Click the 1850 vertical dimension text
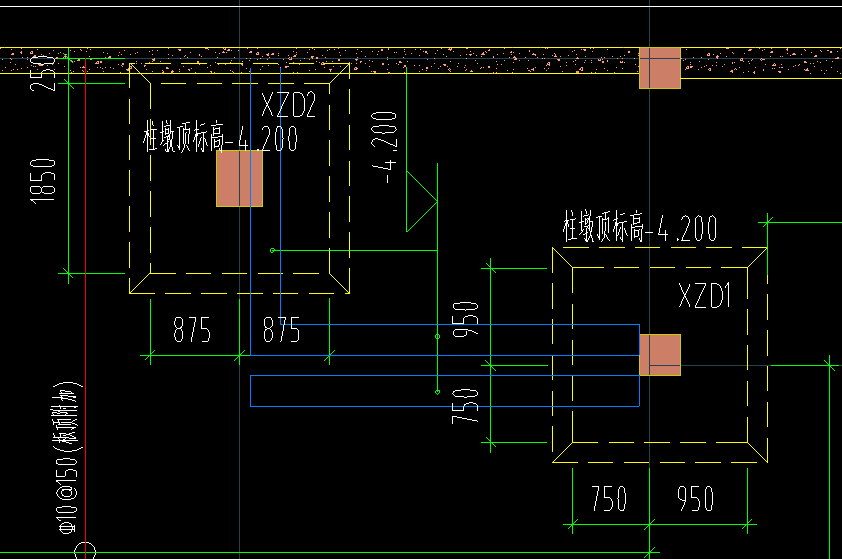The width and height of the screenshot is (842, 559). pos(43,181)
